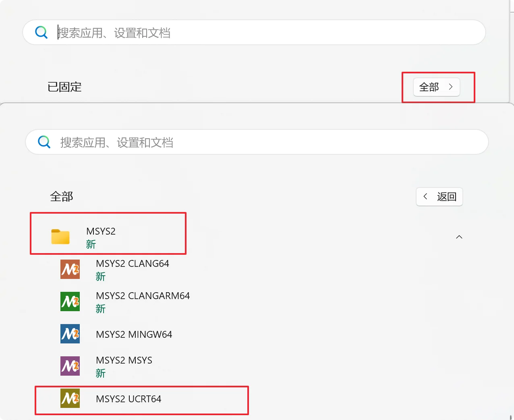
Task: Click the 新 badge under MSYS2 CLANG64
Action: 101,277
